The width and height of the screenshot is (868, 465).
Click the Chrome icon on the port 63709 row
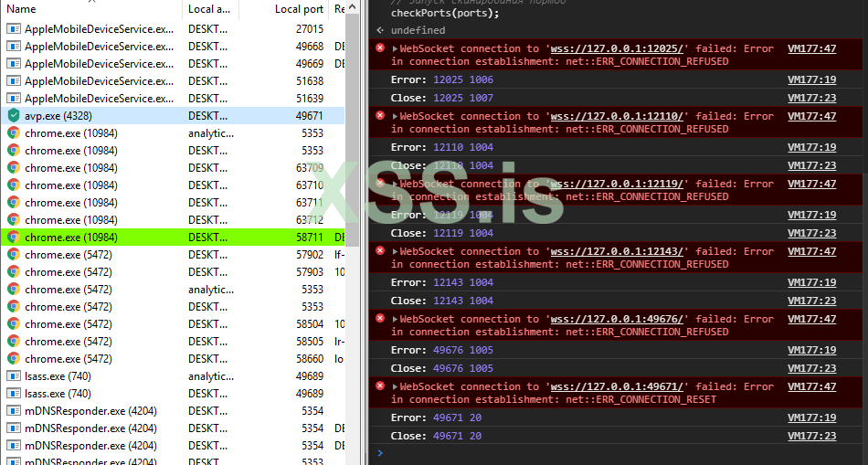(x=14, y=168)
